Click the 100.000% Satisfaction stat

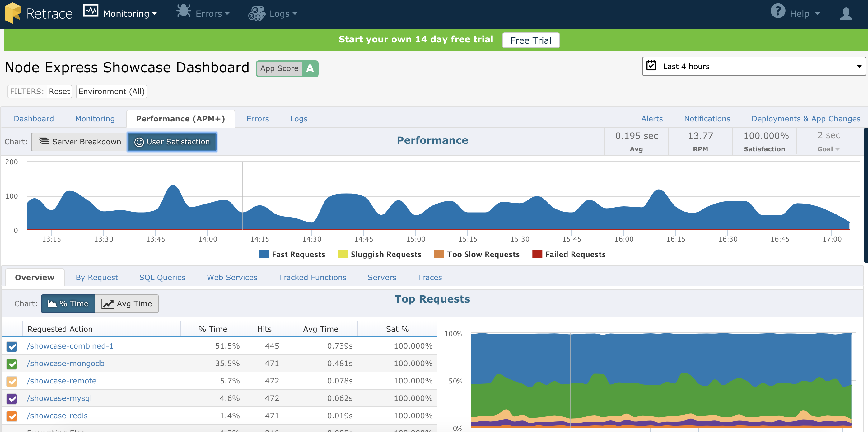[766, 142]
